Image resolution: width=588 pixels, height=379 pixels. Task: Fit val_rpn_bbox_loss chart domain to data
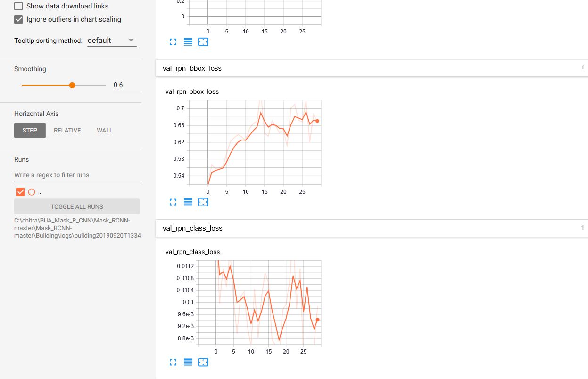coord(203,202)
